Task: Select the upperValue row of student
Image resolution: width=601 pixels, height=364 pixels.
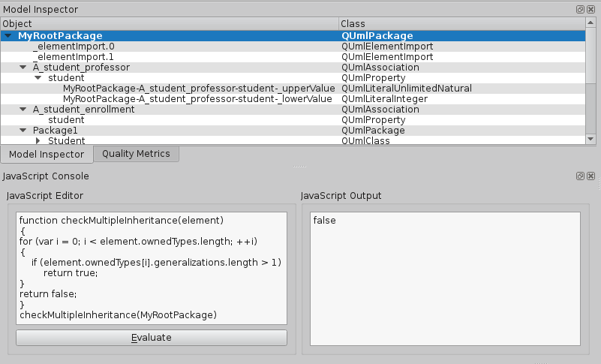Action: [293, 89]
